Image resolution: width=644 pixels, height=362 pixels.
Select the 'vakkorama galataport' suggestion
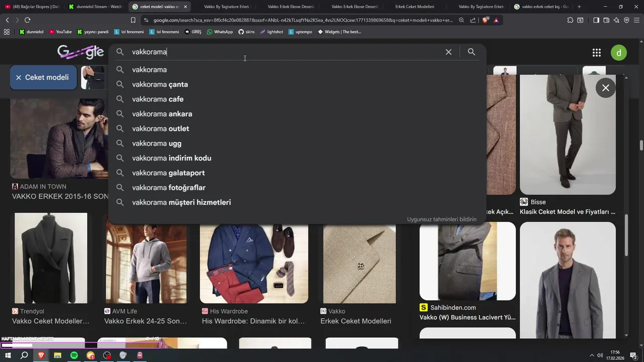297,172
